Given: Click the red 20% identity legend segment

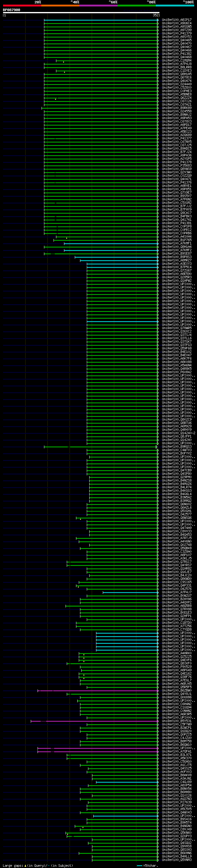Looking at the screenshot, I should click(22, 6).
